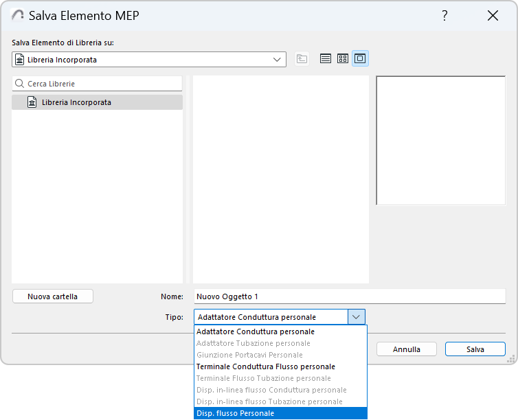This screenshot has width=518, height=420.
Task: Choose Terminale Flusso Tubazione personale
Action: click(x=280, y=378)
